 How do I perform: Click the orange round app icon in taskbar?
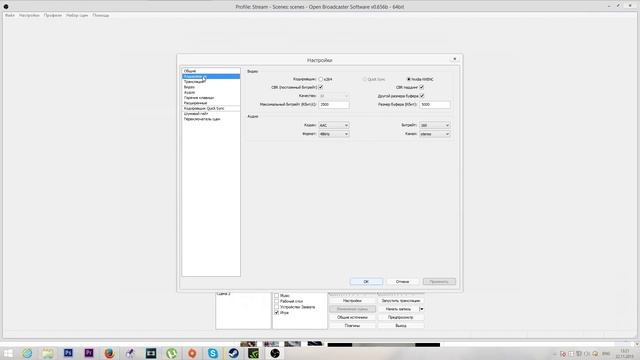(192, 353)
